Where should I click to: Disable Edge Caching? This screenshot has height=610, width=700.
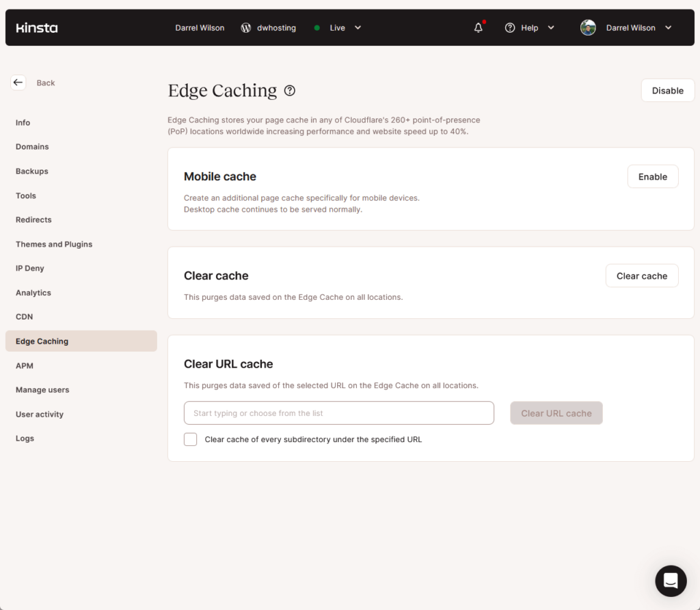pos(667,91)
